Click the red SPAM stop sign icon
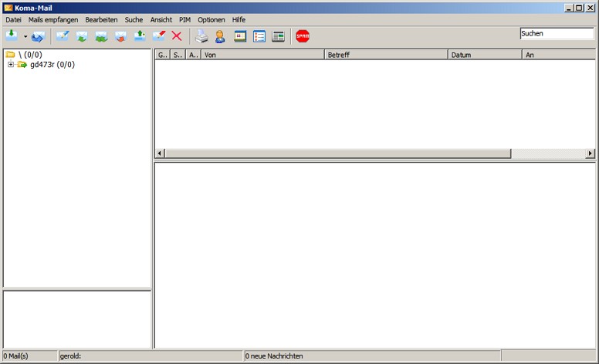The height and width of the screenshot is (364, 599). [303, 36]
